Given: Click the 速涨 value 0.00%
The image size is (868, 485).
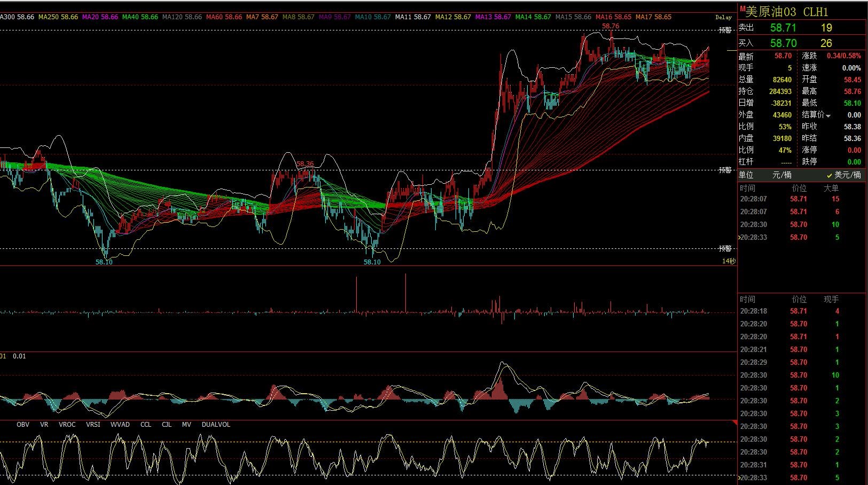Looking at the screenshot, I should click(x=851, y=68).
